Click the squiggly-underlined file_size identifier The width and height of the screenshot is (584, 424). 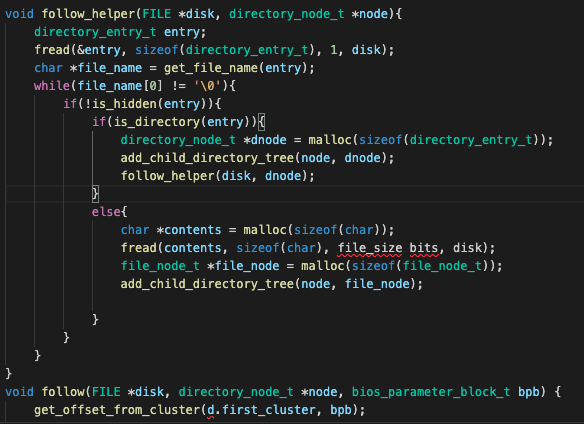[370, 248]
